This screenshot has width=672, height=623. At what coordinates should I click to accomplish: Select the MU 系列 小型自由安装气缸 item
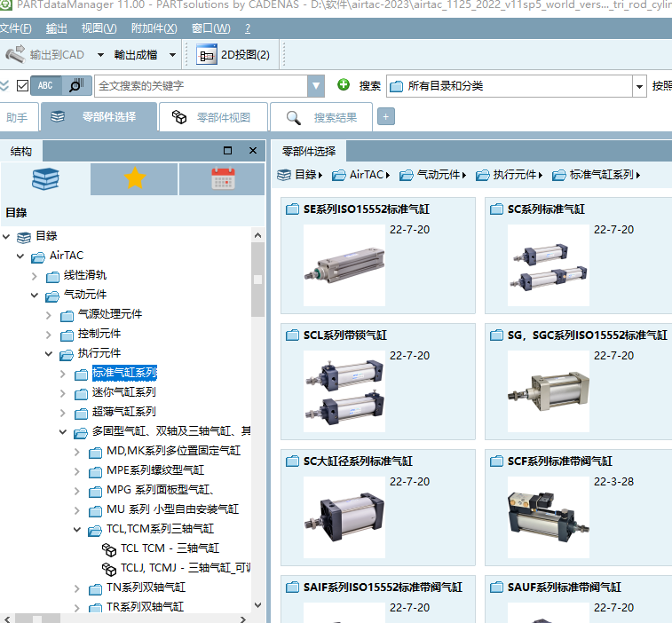tap(173, 509)
